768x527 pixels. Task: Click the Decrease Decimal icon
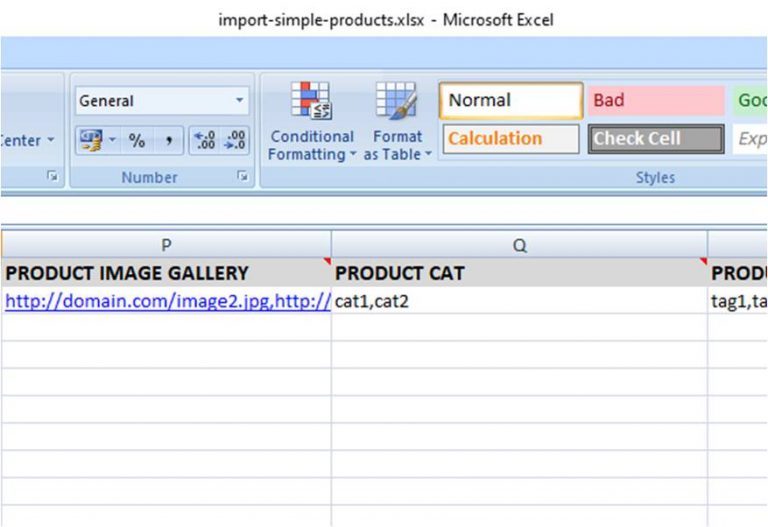click(x=235, y=141)
